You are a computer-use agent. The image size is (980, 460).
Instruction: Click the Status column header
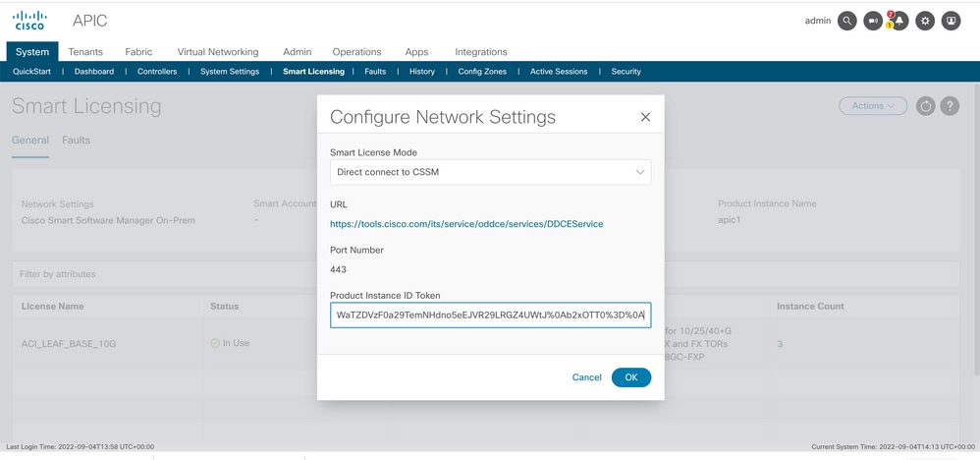224,306
